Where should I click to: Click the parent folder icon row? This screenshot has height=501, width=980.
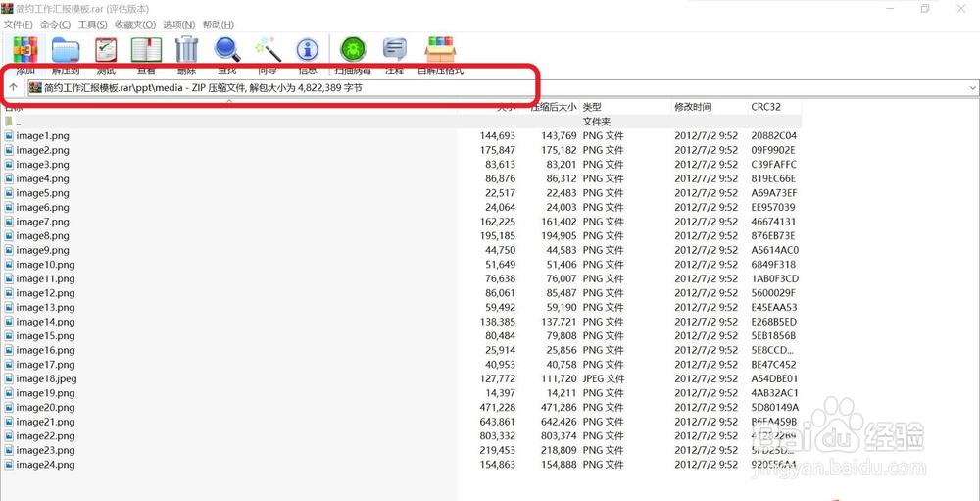coord(9,122)
